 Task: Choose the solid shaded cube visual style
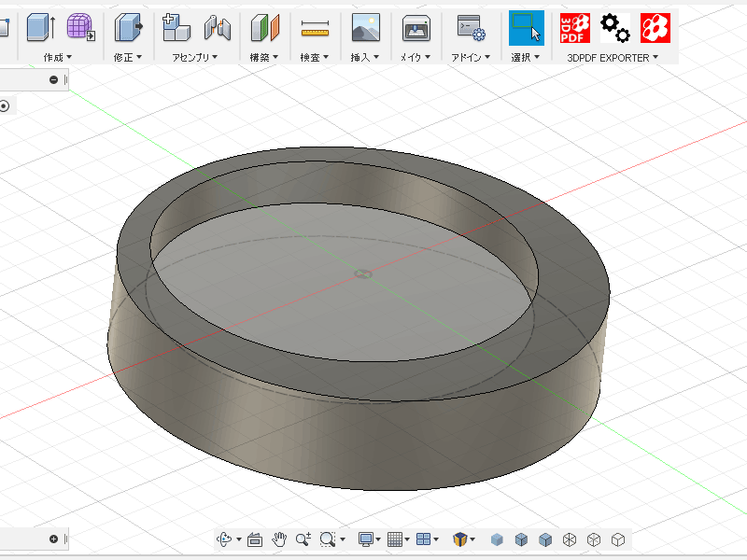coord(497,539)
